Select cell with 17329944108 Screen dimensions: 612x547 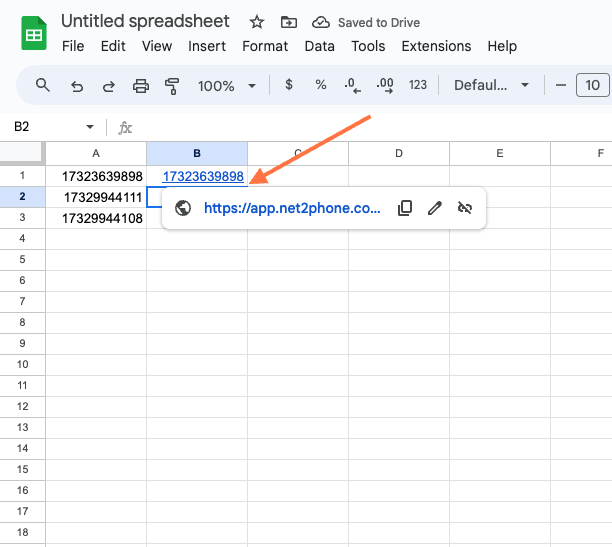(x=96, y=218)
